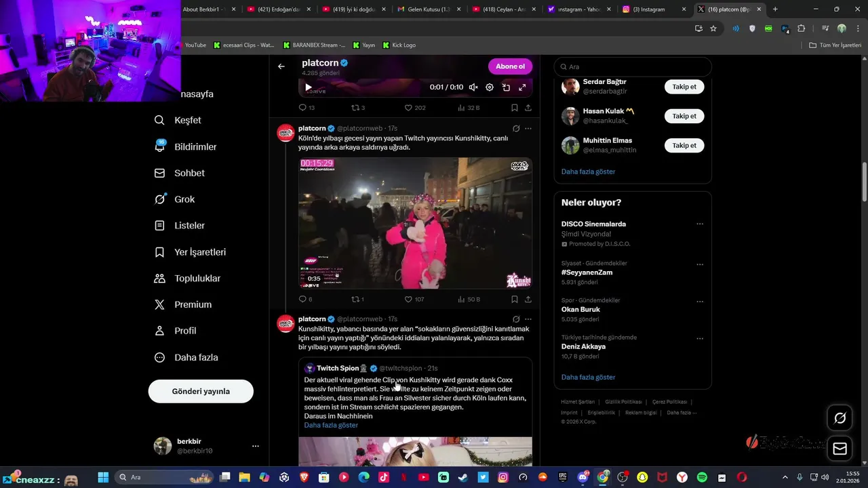Go back using the arrow beside platcorn

pyautogui.click(x=281, y=66)
